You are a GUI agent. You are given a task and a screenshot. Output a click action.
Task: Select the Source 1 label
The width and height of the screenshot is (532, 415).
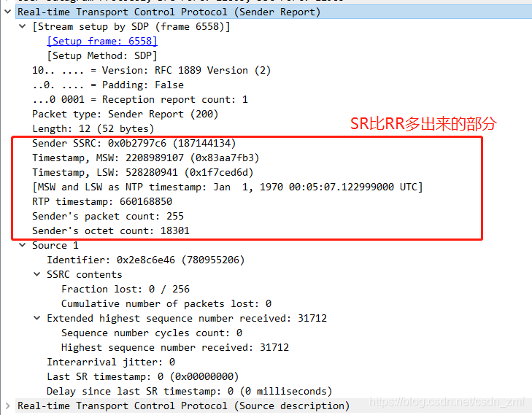point(55,245)
